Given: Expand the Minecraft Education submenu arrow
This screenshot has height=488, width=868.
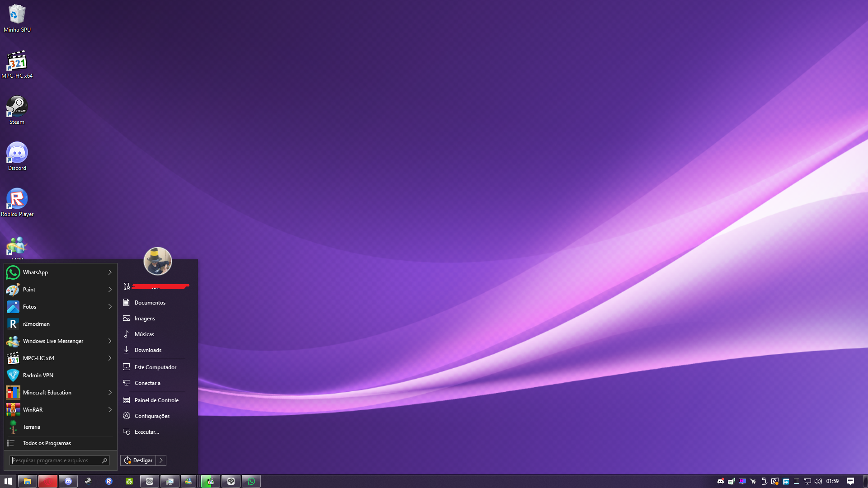Looking at the screenshot, I should click(x=110, y=393).
